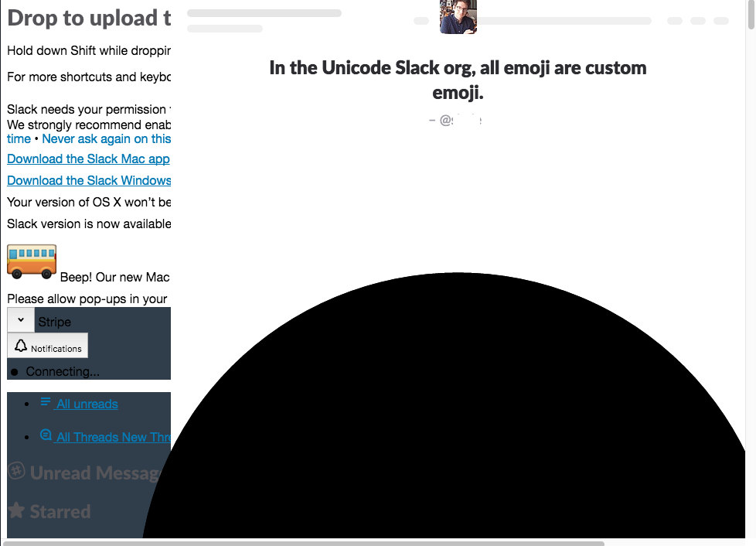Click the All unreads list icon

[x=46, y=402]
